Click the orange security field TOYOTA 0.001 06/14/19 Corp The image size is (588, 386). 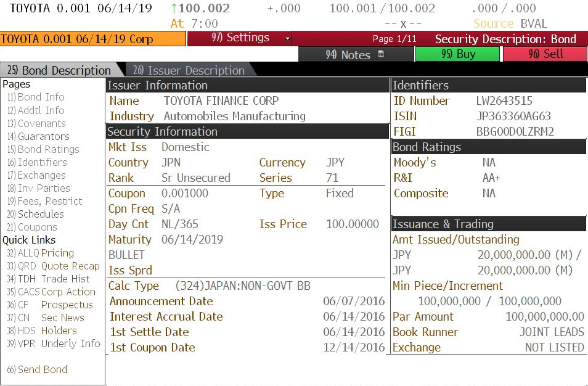click(x=92, y=39)
